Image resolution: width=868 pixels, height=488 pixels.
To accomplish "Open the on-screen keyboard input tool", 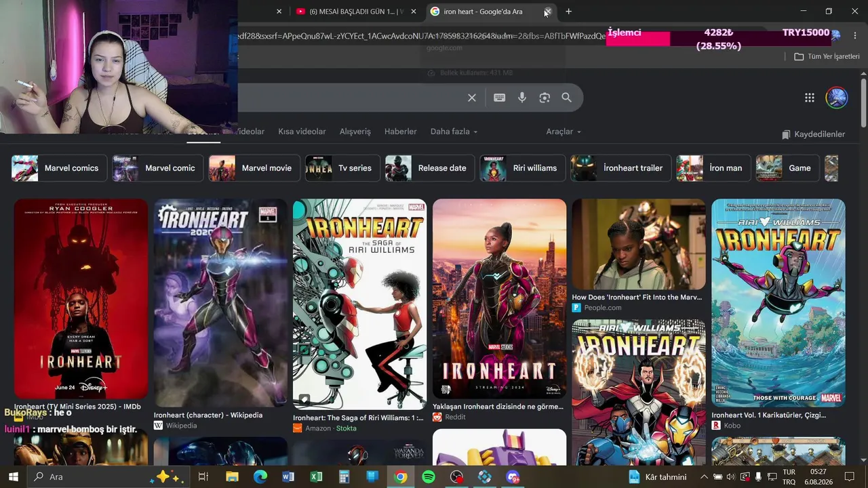I will click(x=500, y=98).
